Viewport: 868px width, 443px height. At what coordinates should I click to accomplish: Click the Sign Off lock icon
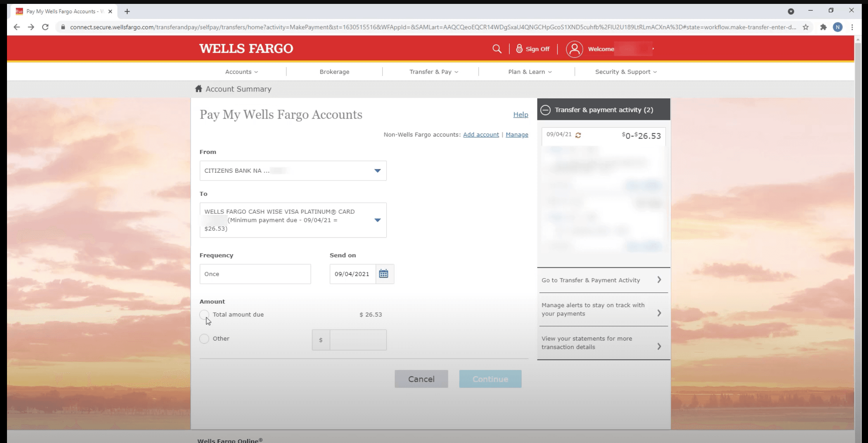(519, 49)
